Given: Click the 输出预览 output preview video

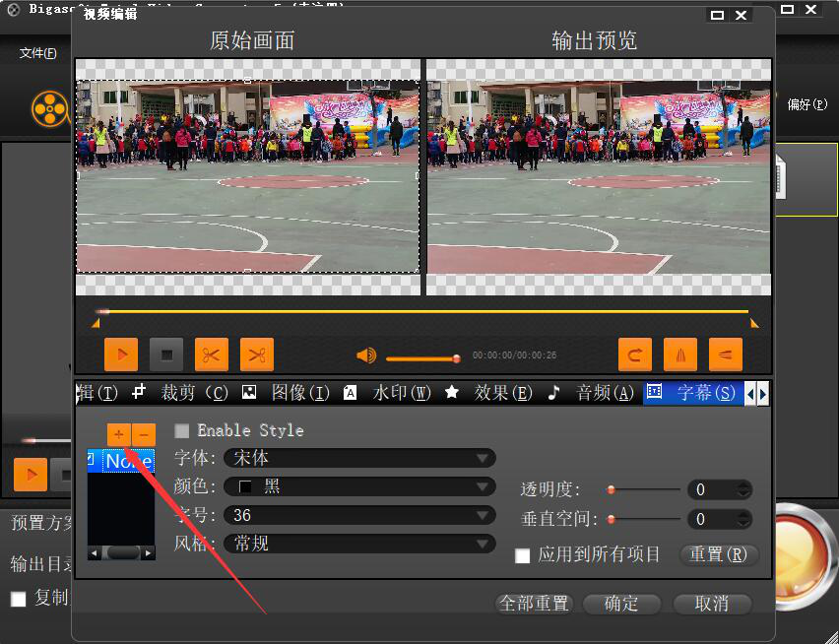Looking at the screenshot, I should tap(599, 176).
